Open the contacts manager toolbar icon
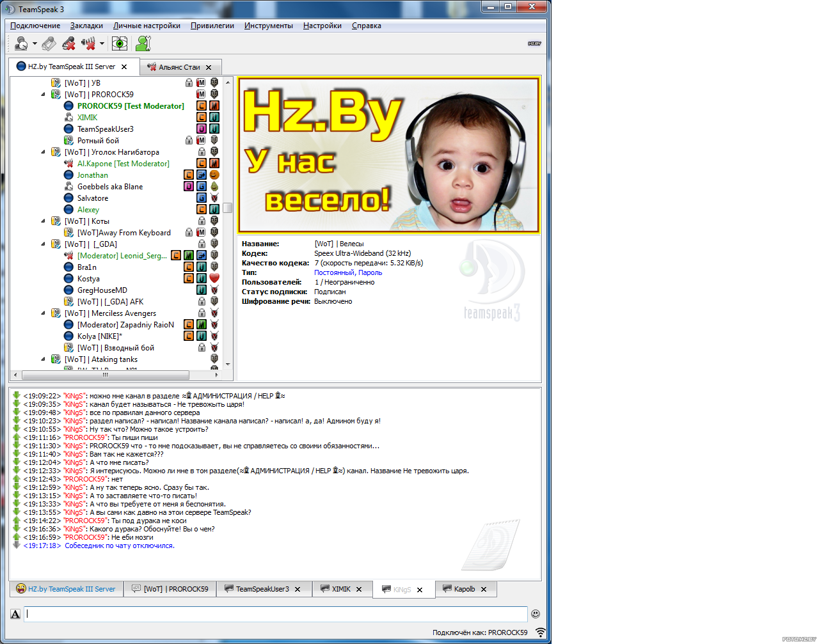Image resolution: width=819 pixels, height=644 pixels. [143, 43]
